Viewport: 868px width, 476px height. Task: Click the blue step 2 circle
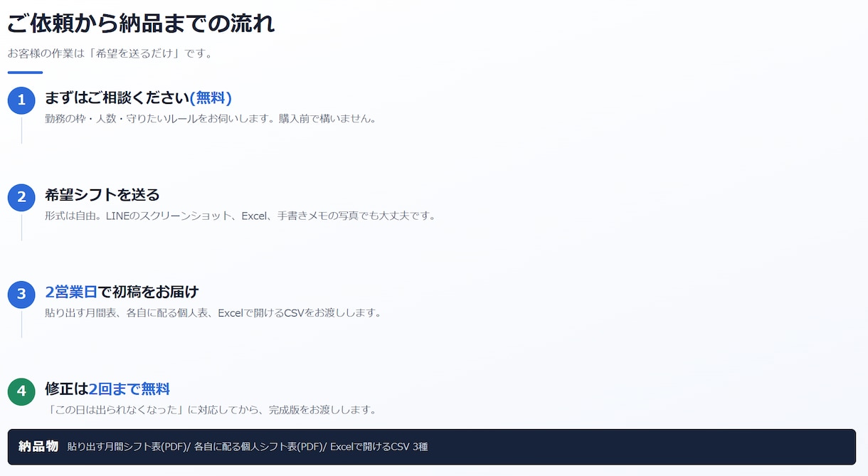point(21,197)
